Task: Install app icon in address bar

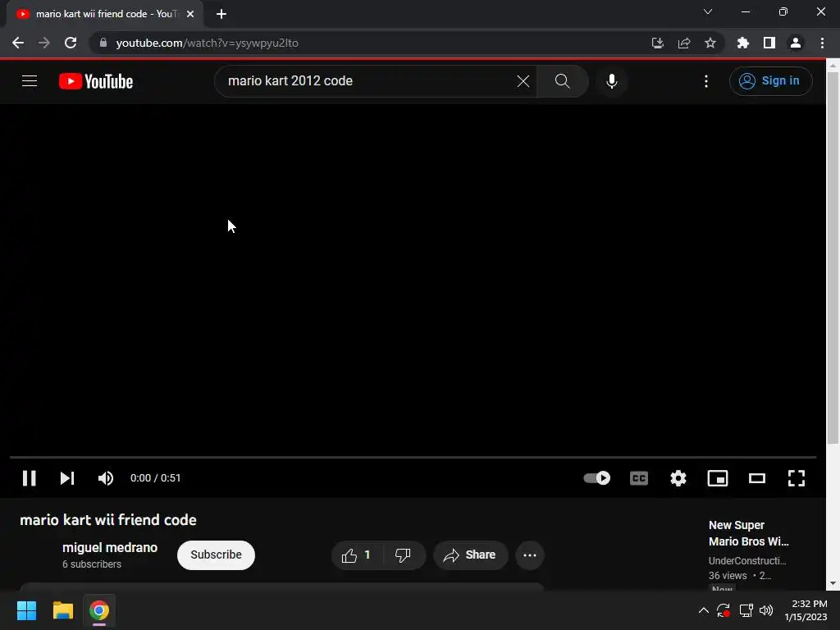Action: [657, 43]
